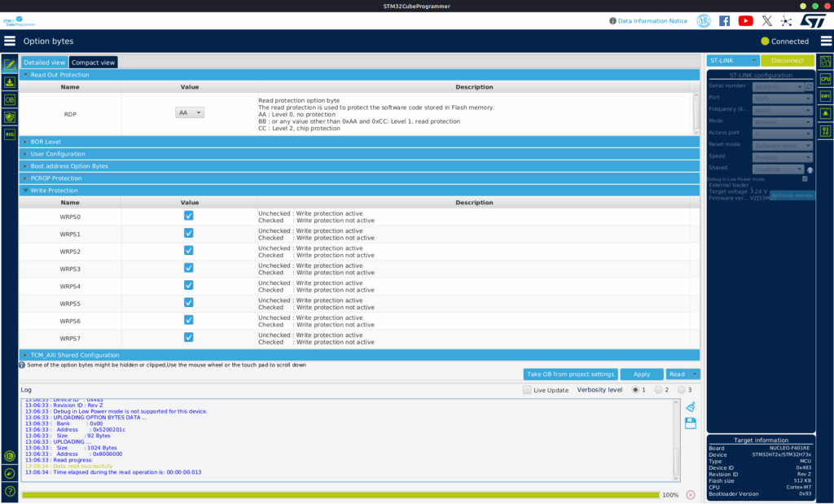Image resolution: width=834 pixels, height=504 pixels.
Task: Enable Live Update for the log
Action: pos(526,390)
